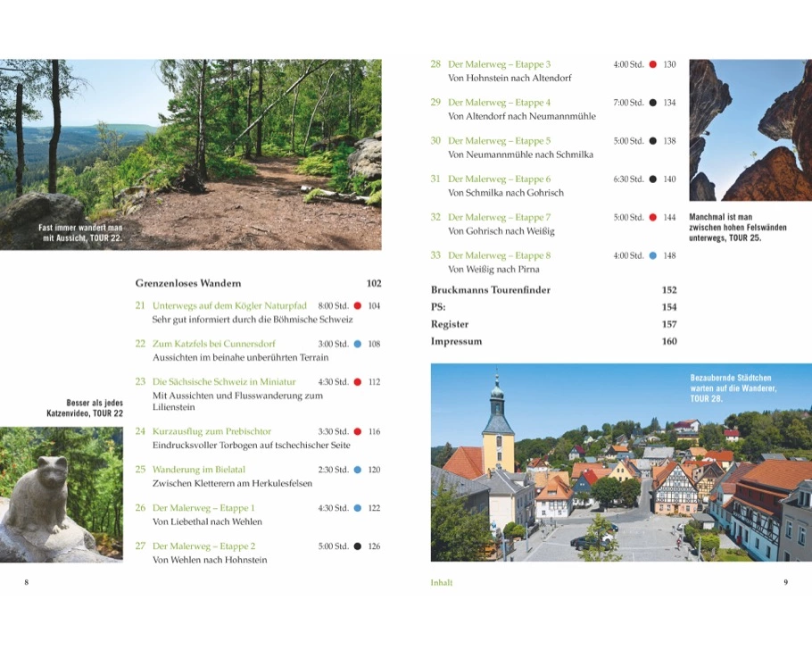Click the blue dot next to Zum Katzfels tour
This screenshot has width=812, height=650.
pyautogui.click(x=358, y=344)
